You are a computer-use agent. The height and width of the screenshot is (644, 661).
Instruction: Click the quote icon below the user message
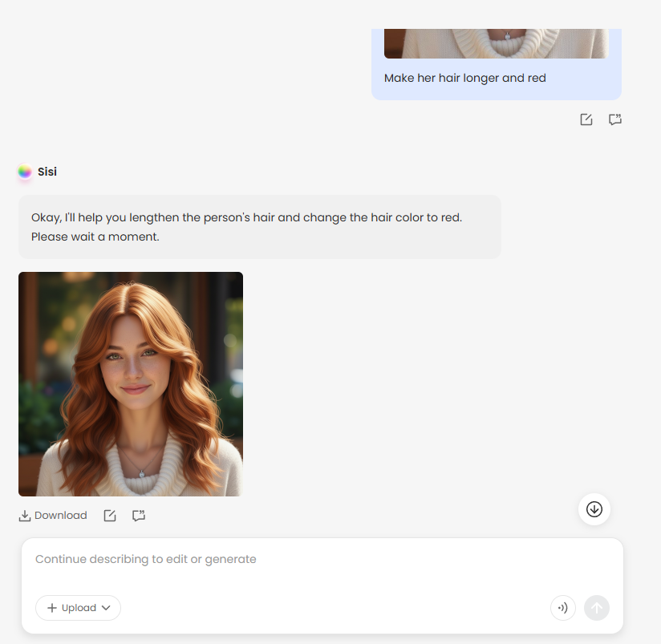615,119
